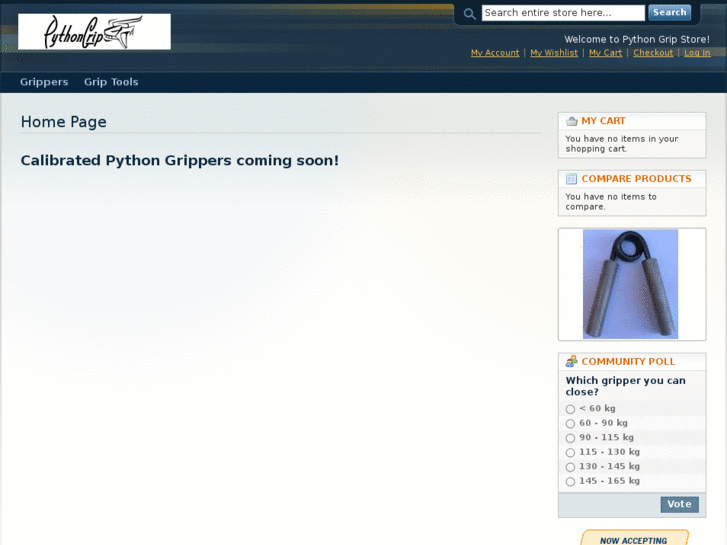The height and width of the screenshot is (545, 727).
Task: Go to the Checkout link
Action: coord(653,53)
